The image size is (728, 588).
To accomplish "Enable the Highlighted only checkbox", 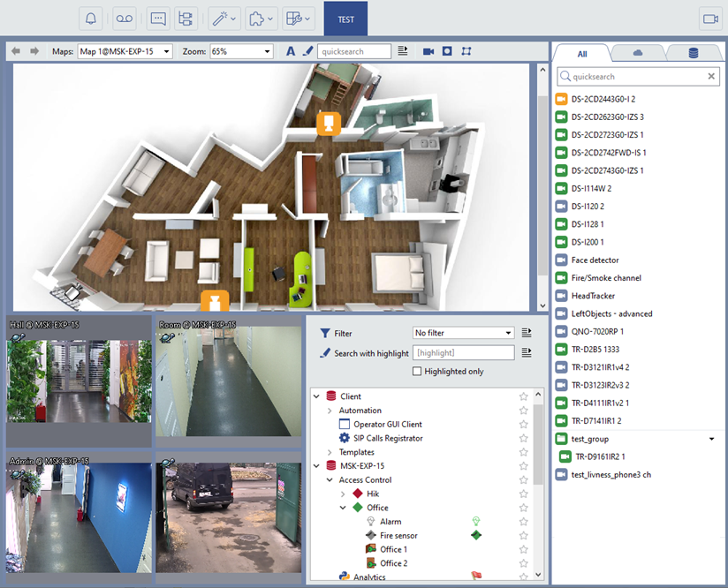I will pos(418,372).
